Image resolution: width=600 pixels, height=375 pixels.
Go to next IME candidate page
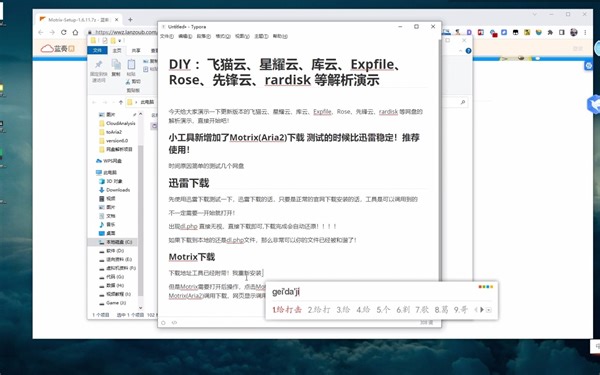(482, 310)
